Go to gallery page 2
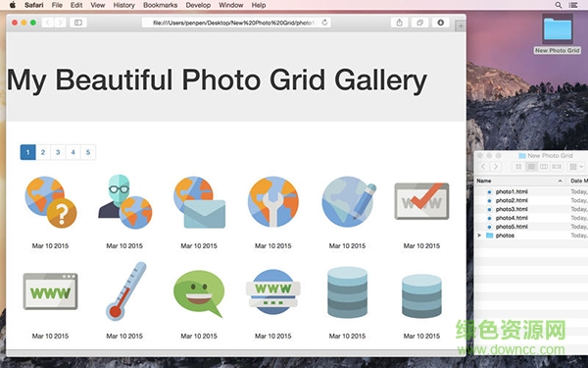Viewport: 588px width, 368px height. (43, 152)
